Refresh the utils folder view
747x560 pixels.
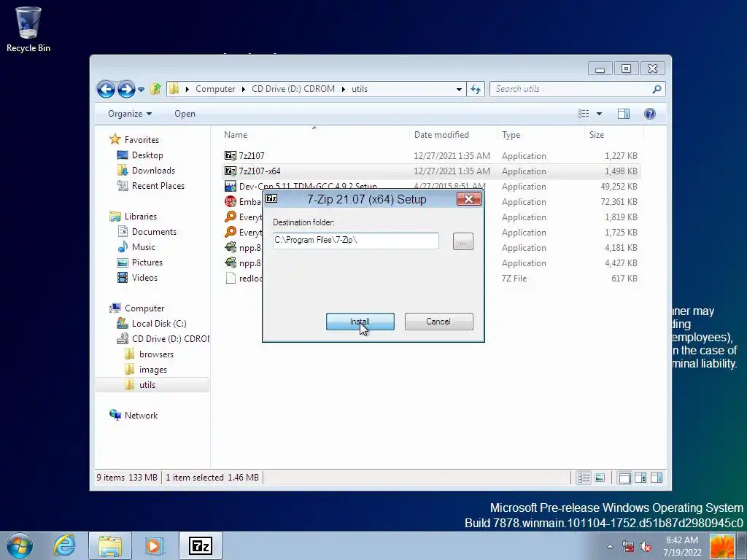pos(476,89)
